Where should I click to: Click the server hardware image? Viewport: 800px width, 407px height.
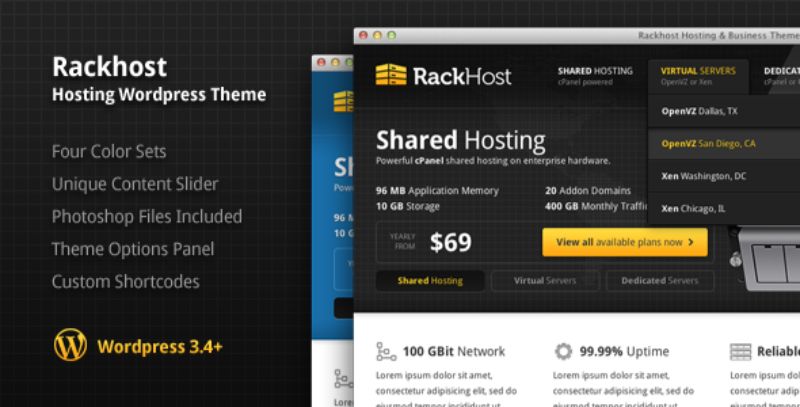click(765, 260)
